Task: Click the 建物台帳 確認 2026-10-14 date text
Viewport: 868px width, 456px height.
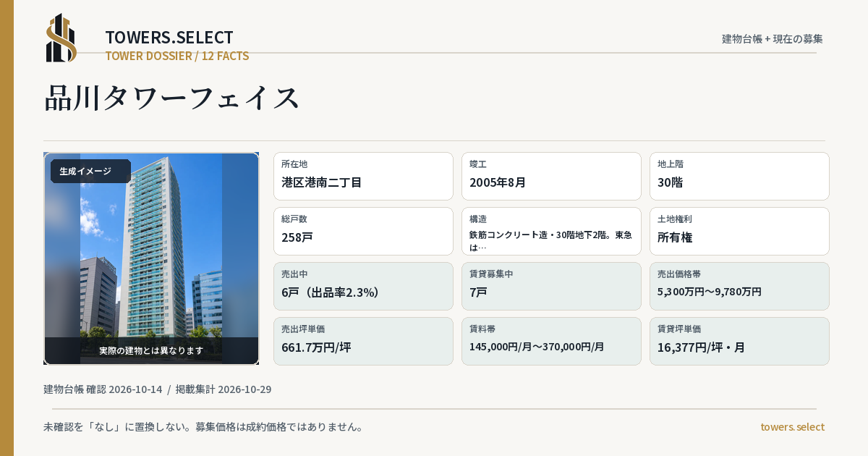Action: [103, 389]
